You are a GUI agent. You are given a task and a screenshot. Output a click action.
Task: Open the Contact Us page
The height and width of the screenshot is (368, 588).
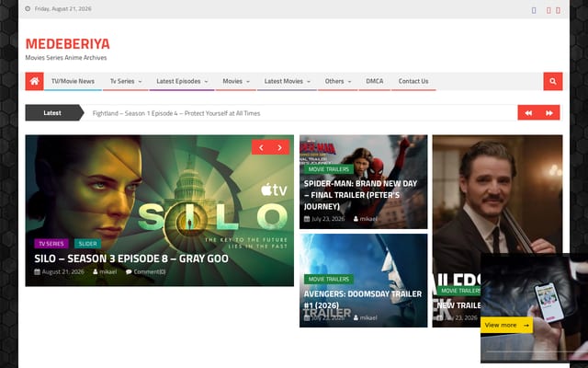413,81
